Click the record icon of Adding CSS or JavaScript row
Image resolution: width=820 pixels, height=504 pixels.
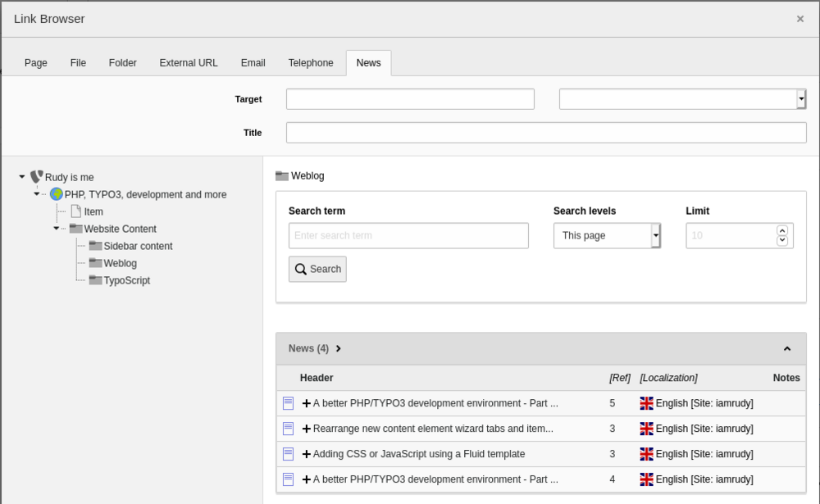[288, 454]
